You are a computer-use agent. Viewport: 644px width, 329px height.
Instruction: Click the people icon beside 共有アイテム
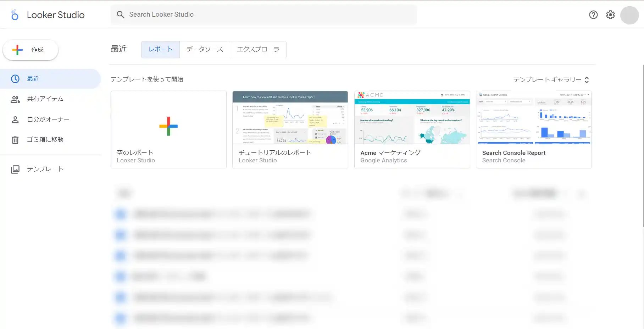[x=15, y=99]
